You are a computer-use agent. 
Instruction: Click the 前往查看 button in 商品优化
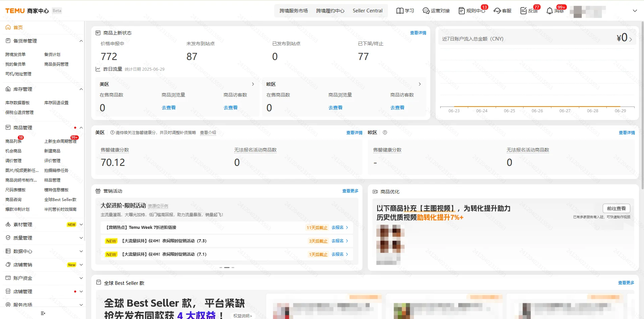tap(616, 208)
